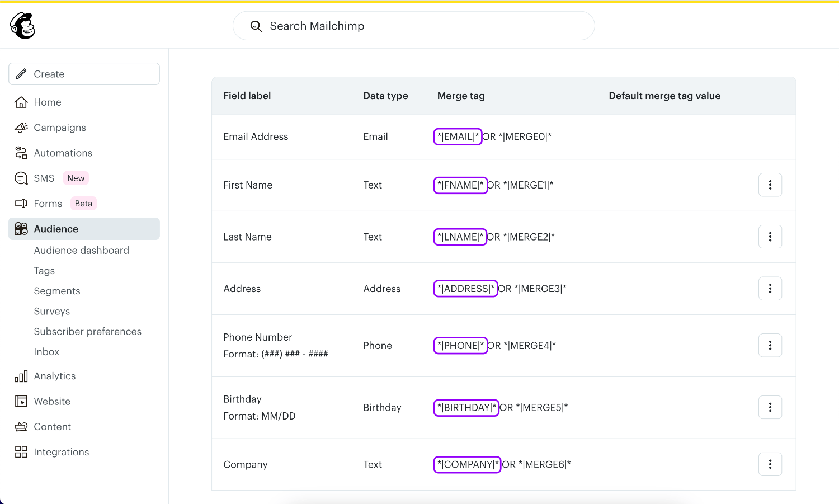Click the *|LNAME|* merge tag
Viewport: 839px width, 504px height.
click(x=460, y=237)
